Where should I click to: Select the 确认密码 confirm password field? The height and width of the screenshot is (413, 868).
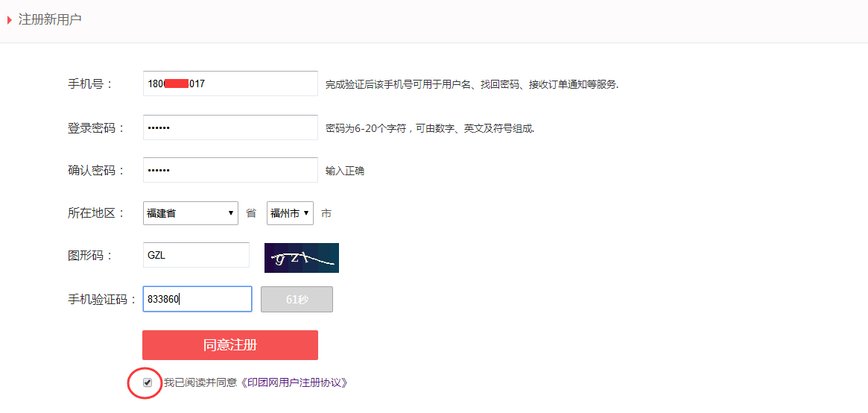[230, 170]
